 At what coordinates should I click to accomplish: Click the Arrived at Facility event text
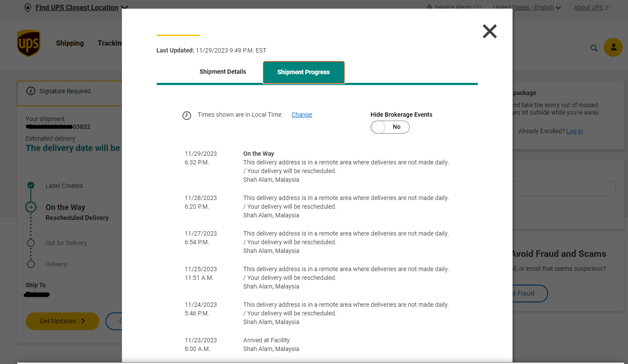tap(266, 340)
